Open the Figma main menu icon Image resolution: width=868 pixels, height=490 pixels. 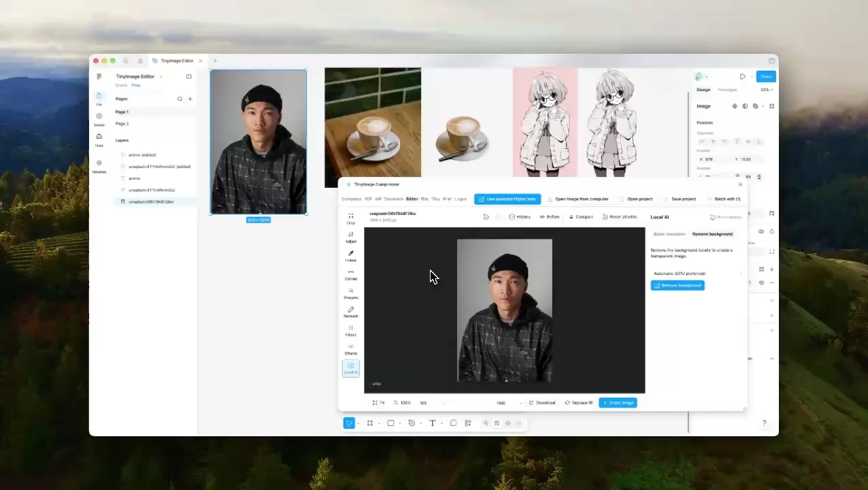click(99, 76)
